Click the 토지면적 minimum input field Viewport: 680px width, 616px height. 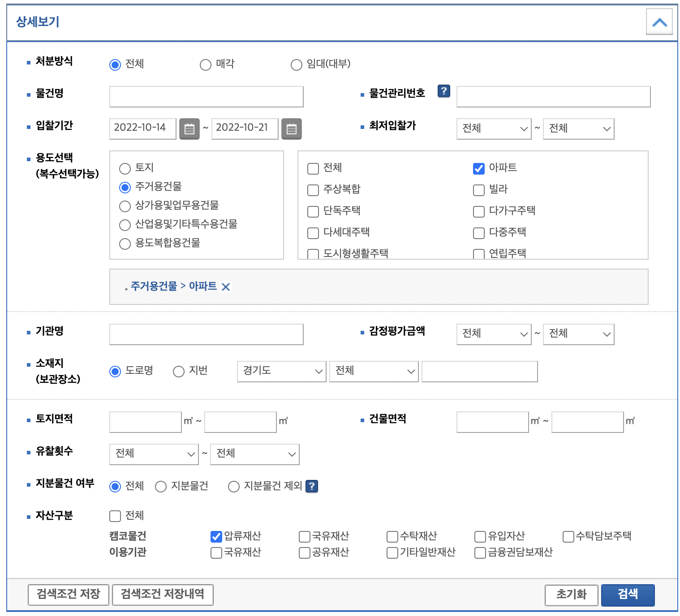point(146,422)
